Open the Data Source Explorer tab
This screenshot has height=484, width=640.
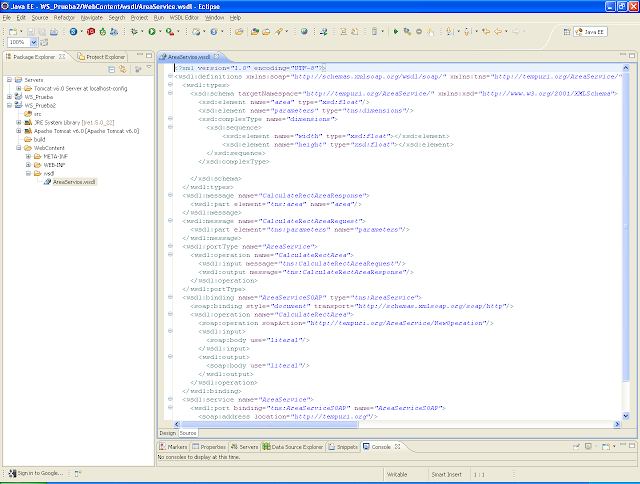point(293,447)
